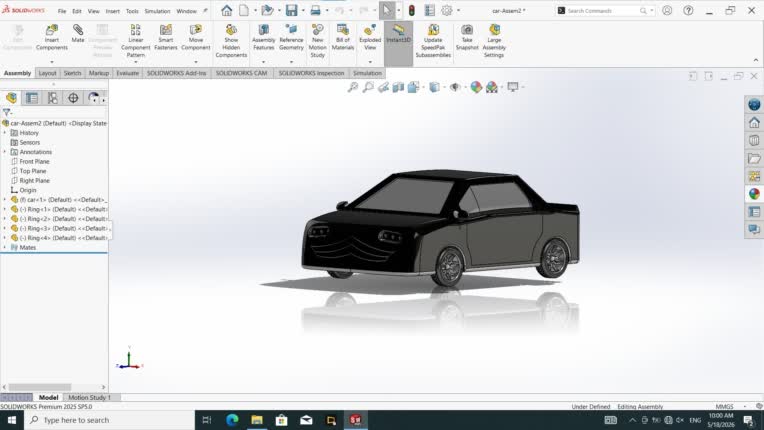This screenshot has height=430, width=764.
Task: Open the Simulation menu
Action: point(157,11)
